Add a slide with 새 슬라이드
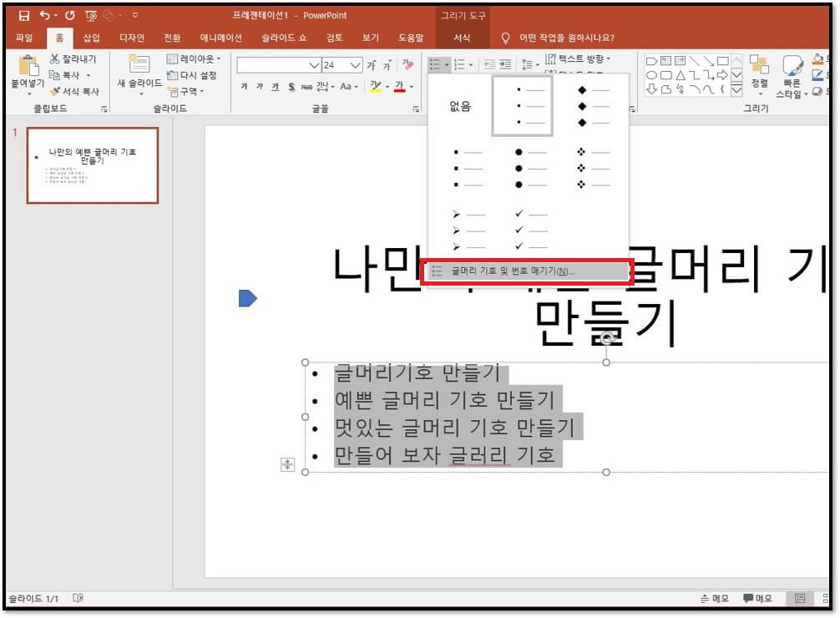 (x=139, y=73)
